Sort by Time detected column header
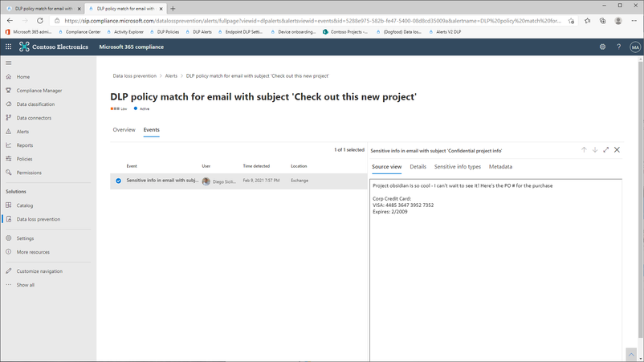 click(256, 166)
